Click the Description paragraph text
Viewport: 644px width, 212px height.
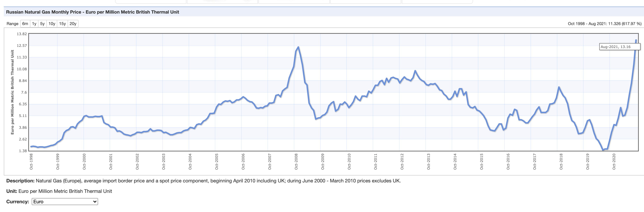204,181
